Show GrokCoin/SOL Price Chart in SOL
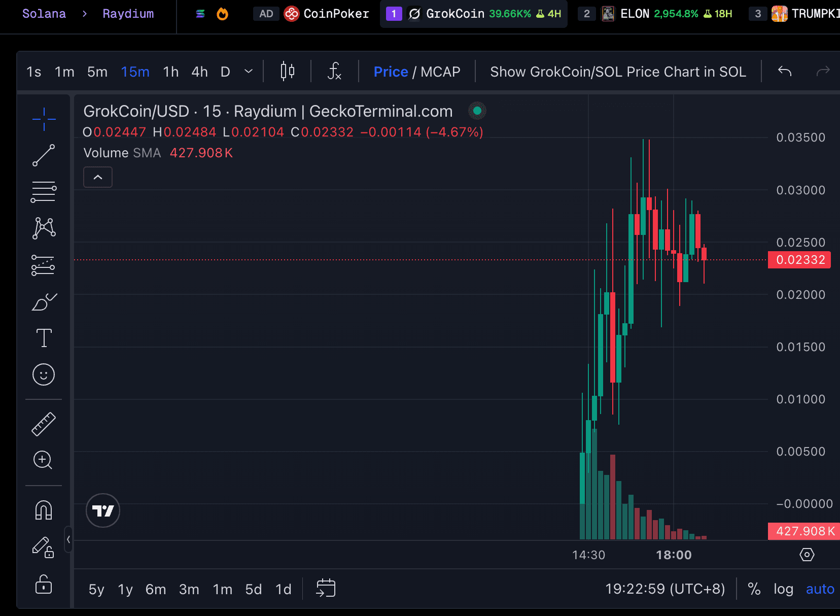The width and height of the screenshot is (840, 616). point(618,72)
